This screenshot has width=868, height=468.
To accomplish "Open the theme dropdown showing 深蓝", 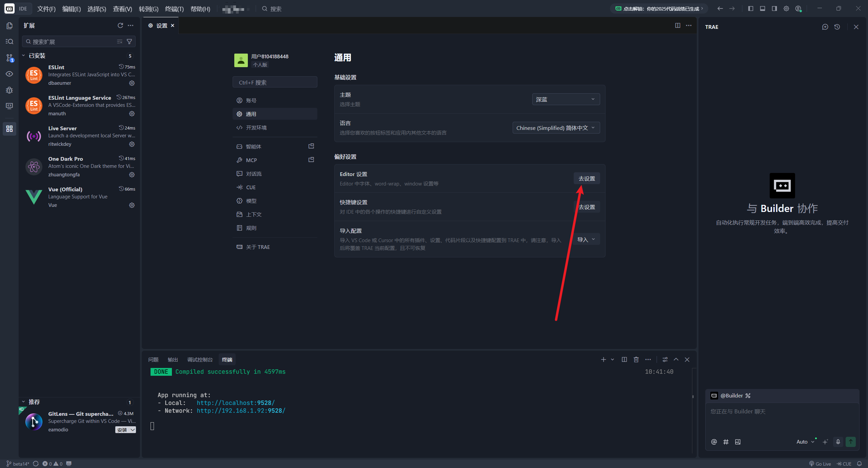I will click(566, 99).
